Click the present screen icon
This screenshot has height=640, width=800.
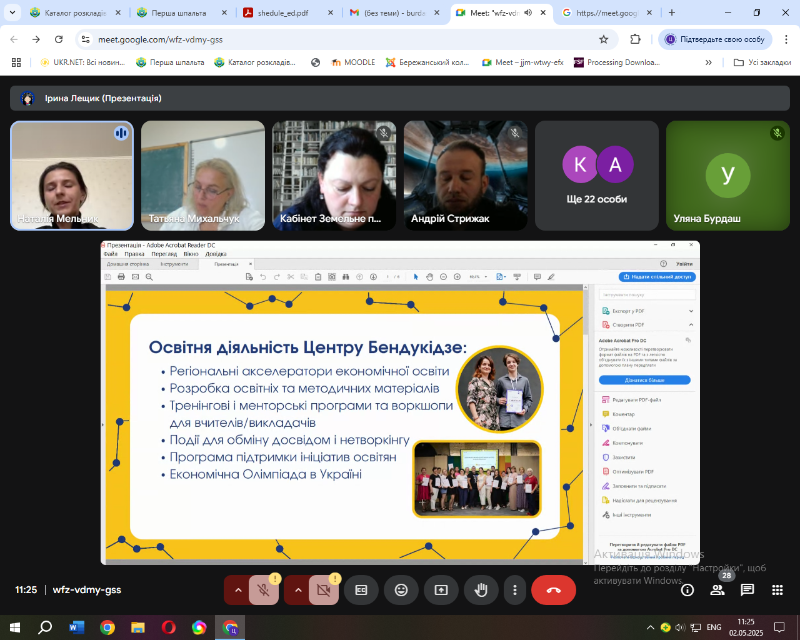441,590
